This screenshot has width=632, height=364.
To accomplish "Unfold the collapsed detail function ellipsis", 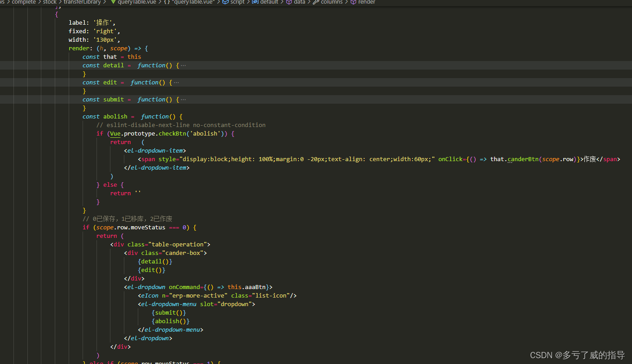I will pyautogui.click(x=183, y=66).
